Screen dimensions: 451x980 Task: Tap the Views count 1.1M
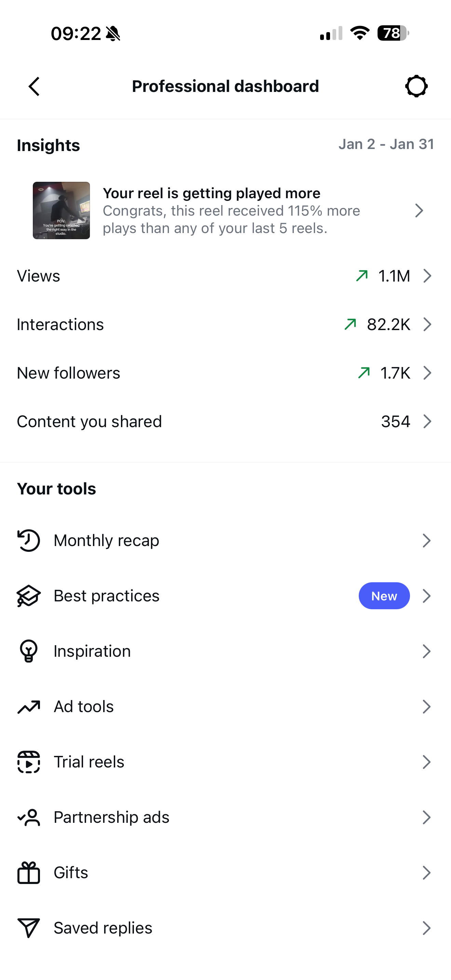click(394, 276)
